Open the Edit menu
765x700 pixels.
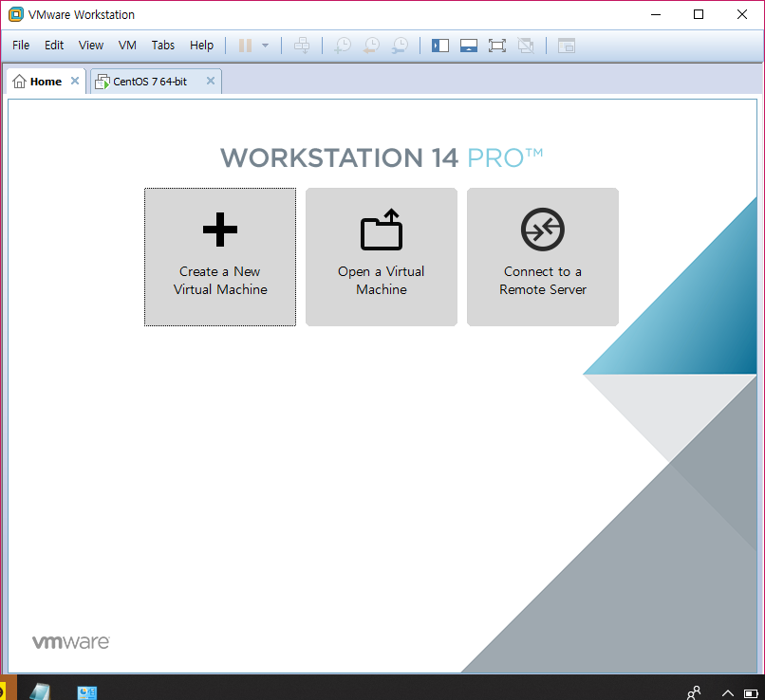[54, 46]
